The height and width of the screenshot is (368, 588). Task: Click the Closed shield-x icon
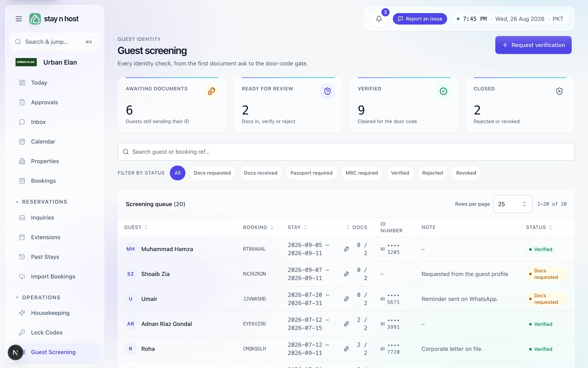[559, 91]
